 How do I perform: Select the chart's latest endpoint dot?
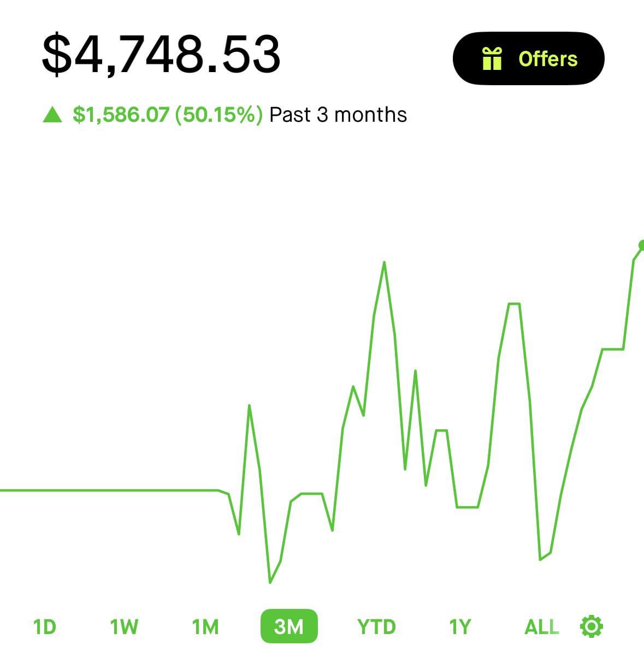[x=642, y=245]
